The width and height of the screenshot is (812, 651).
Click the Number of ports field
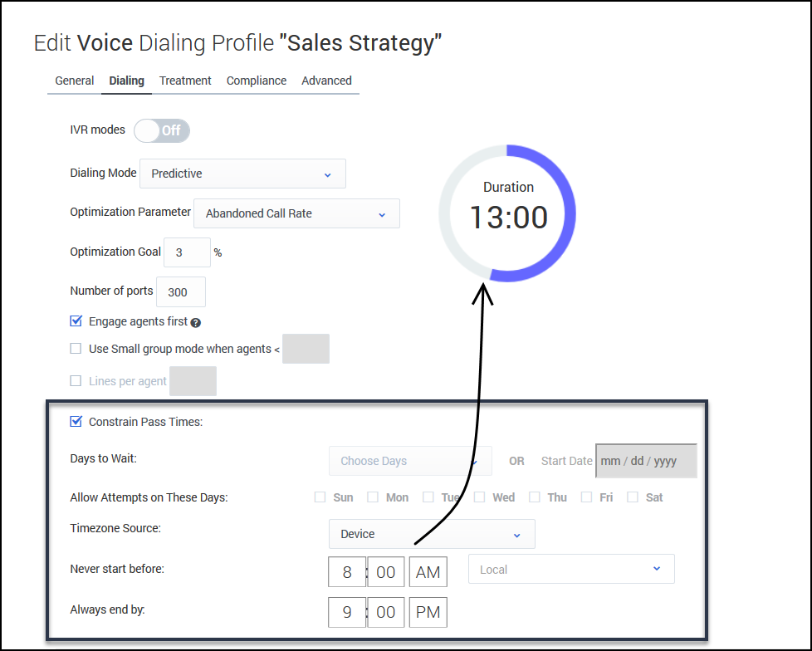click(180, 291)
